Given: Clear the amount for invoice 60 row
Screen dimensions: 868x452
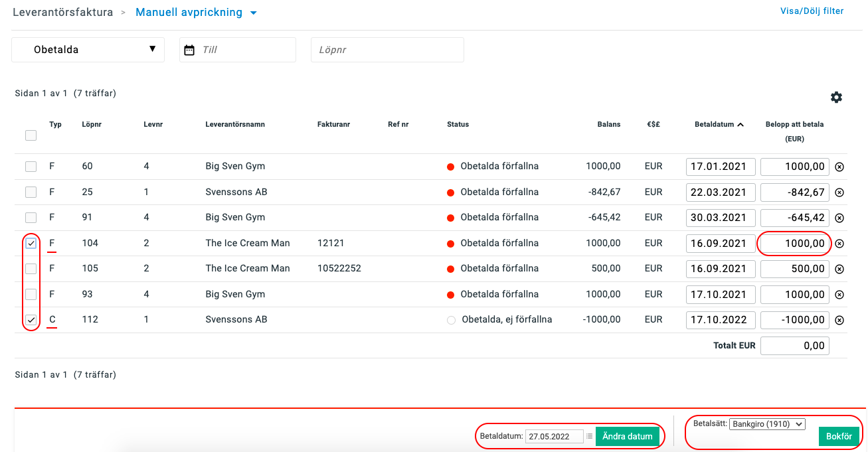Looking at the screenshot, I should click(x=839, y=167).
